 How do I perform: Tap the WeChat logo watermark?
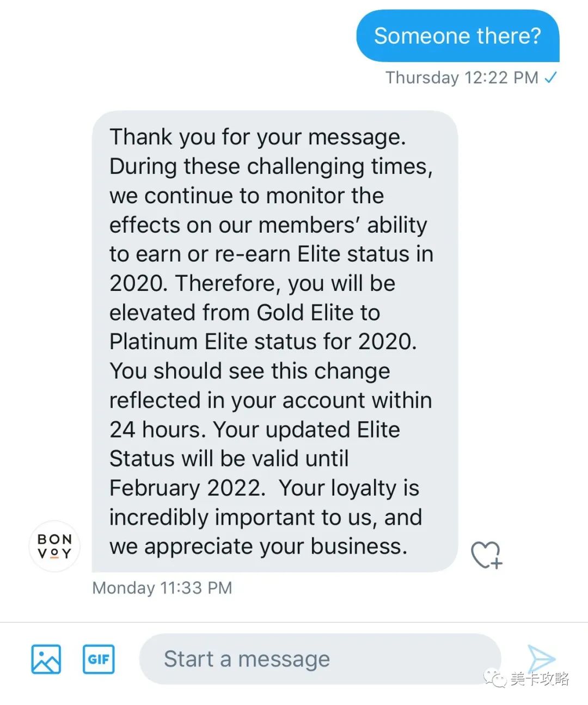tap(495, 679)
